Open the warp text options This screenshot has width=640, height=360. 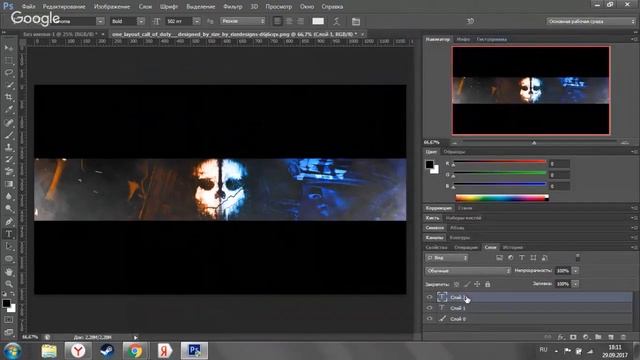tap(336, 21)
